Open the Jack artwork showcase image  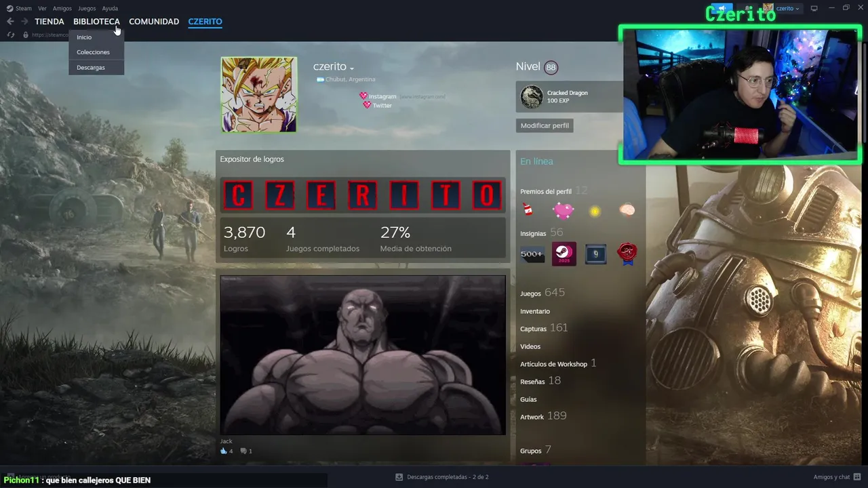363,354
